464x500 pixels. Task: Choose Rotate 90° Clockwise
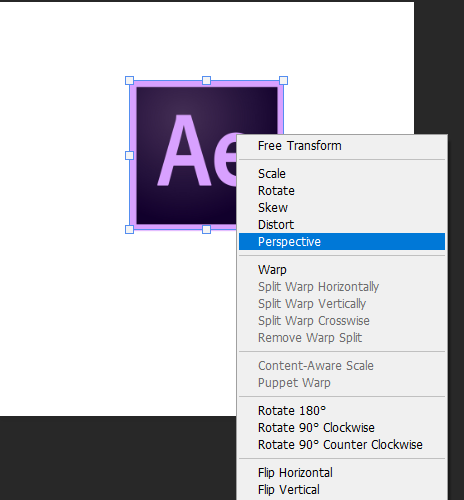(x=342, y=428)
